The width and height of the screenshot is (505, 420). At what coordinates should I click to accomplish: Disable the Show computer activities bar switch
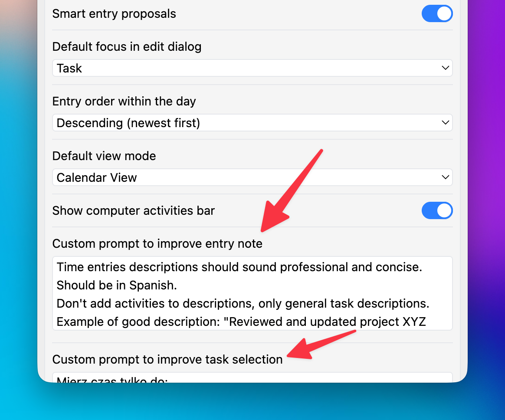(437, 210)
